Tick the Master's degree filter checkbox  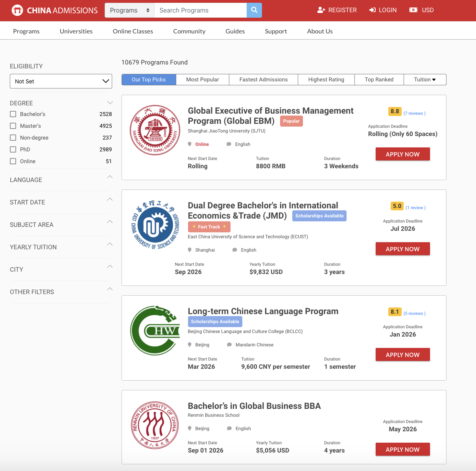pyautogui.click(x=13, y=126)
